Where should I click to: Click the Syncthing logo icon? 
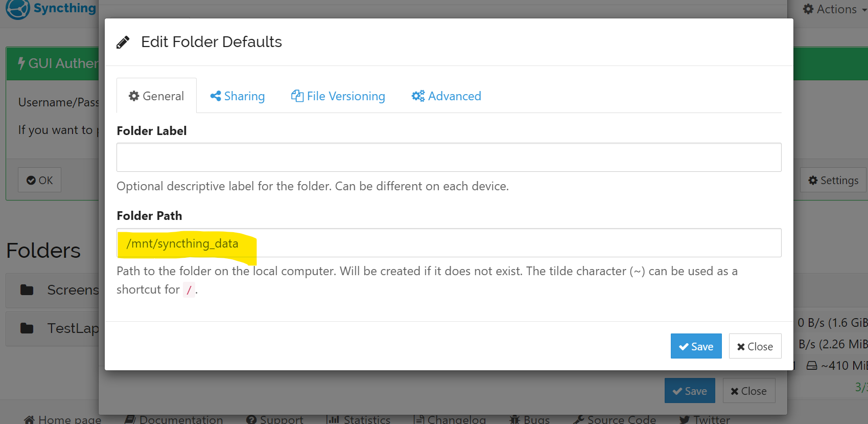click(x=17, y=9)
